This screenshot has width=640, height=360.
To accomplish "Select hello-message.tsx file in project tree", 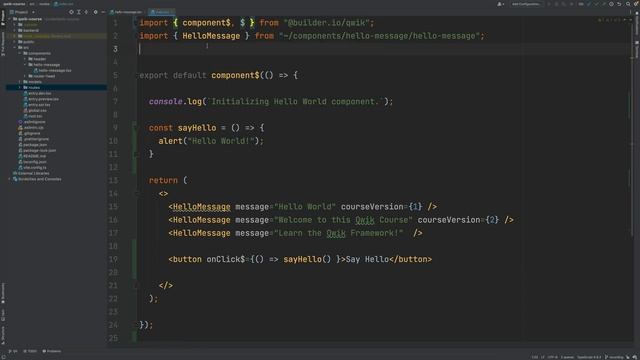I will pos(54,70).
